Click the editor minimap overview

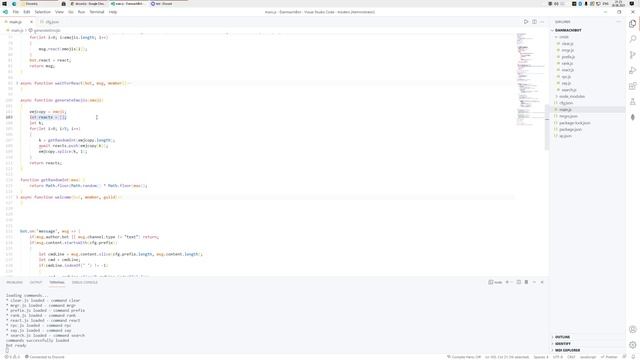click(530, 78)
